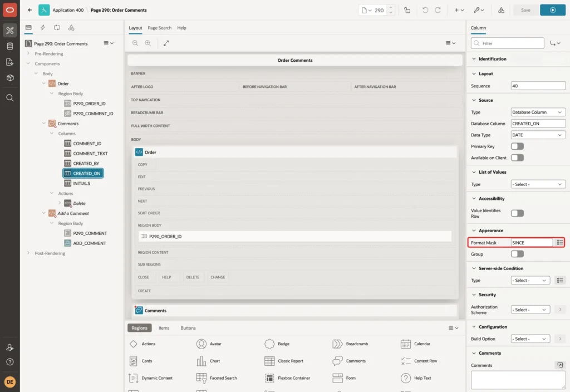Screen dimensions: 570x392
Task: Select the Buttons gallery tab
Action: tap(188, 328)
